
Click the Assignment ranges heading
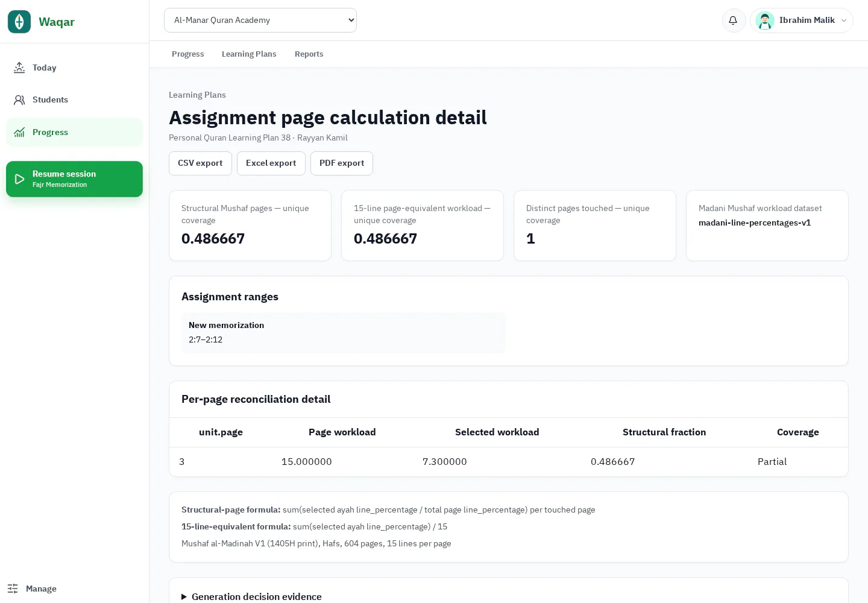(230, 297)
